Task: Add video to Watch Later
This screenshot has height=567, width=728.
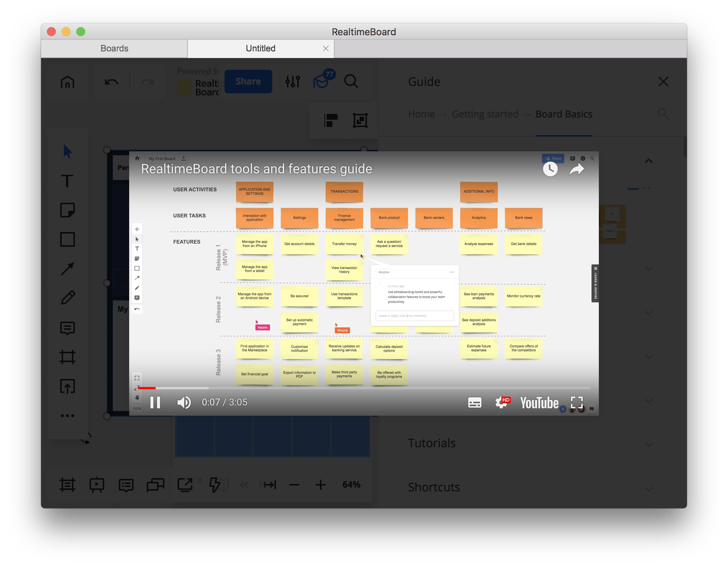Action: (x=550, y=169)
